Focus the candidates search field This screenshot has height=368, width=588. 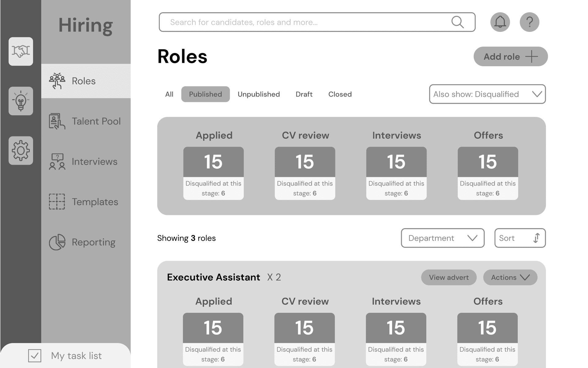(x=306, y=22)
